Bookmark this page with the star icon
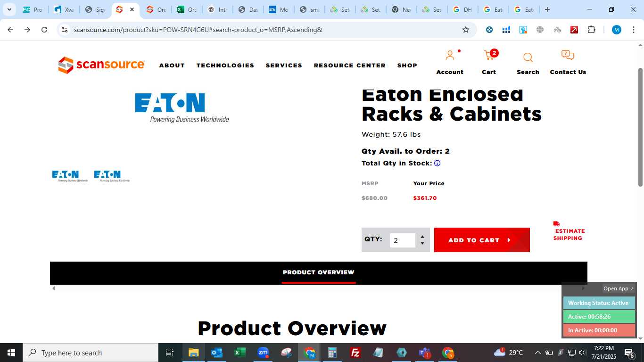Image resolution: width=644 pixels, height=362 pixels. [x=466, y=30]
